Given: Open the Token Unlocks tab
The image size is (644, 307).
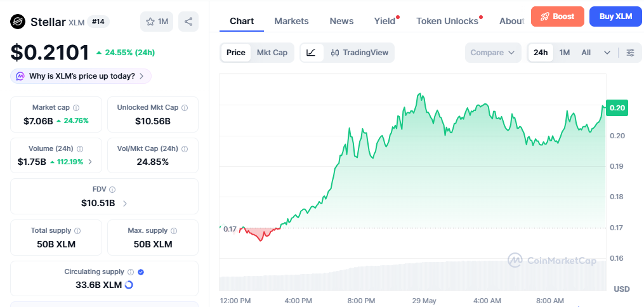Looking at the screenshot, I should point(447,21).
